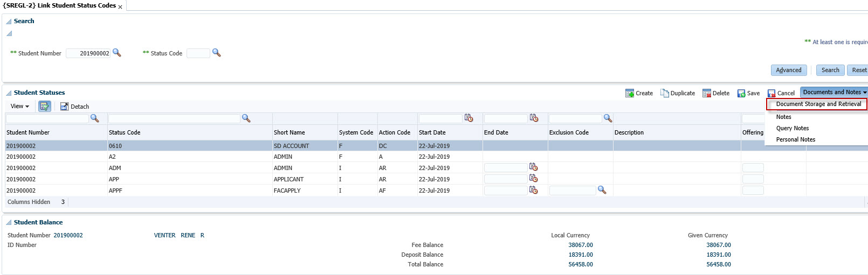
Task: Expand the Documents and Notes dropdown
Action: pyautogui.click(x=834, y=92)
